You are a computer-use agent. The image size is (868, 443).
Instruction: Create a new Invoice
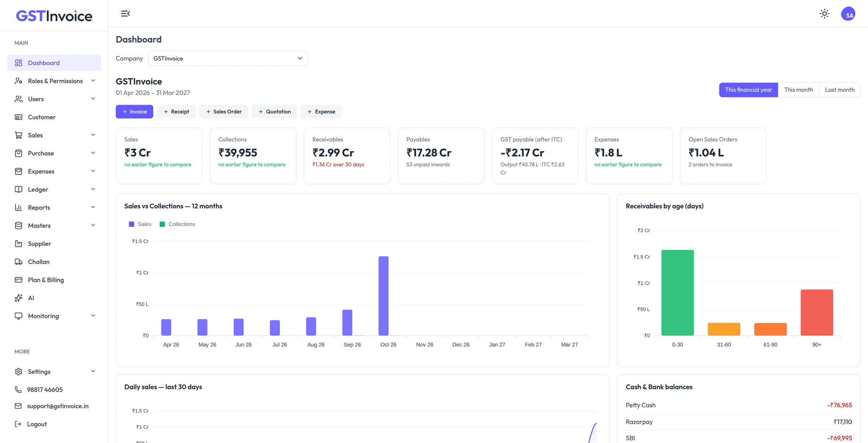pyautogui.click(x=134, y=112)
